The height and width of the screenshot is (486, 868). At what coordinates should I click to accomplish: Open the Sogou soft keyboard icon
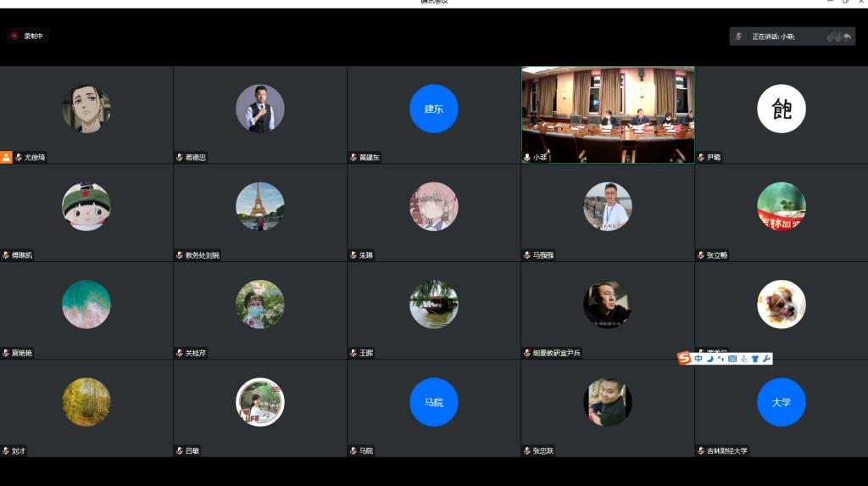pyautogui.click(x=732, y=359)
